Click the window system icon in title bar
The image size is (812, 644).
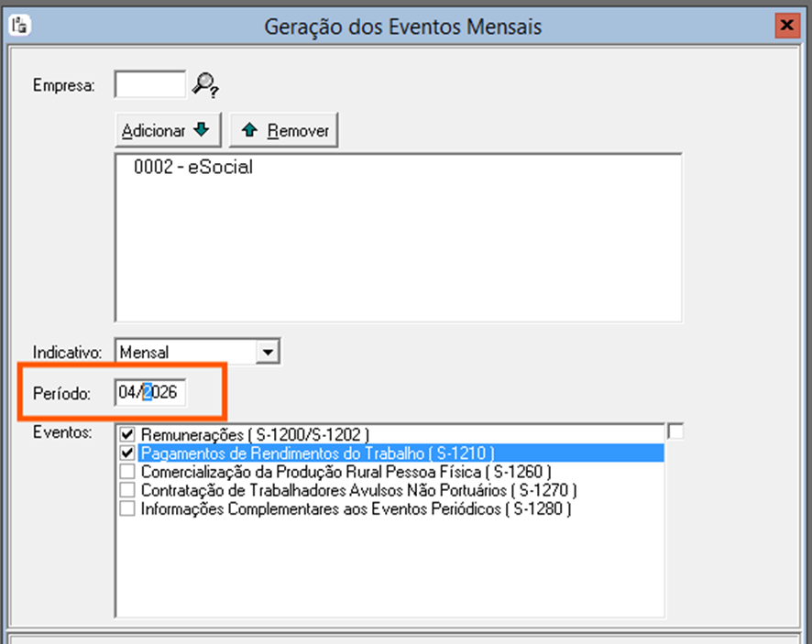pos(19,26)
